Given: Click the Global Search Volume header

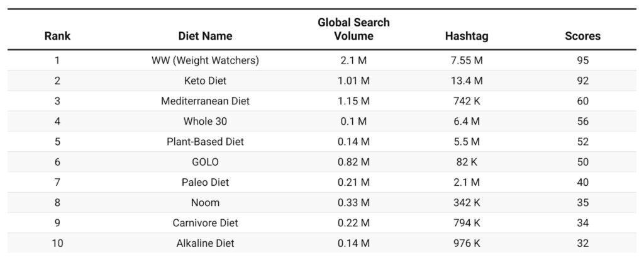Looking at the screenshot, I should coord(353,29).
